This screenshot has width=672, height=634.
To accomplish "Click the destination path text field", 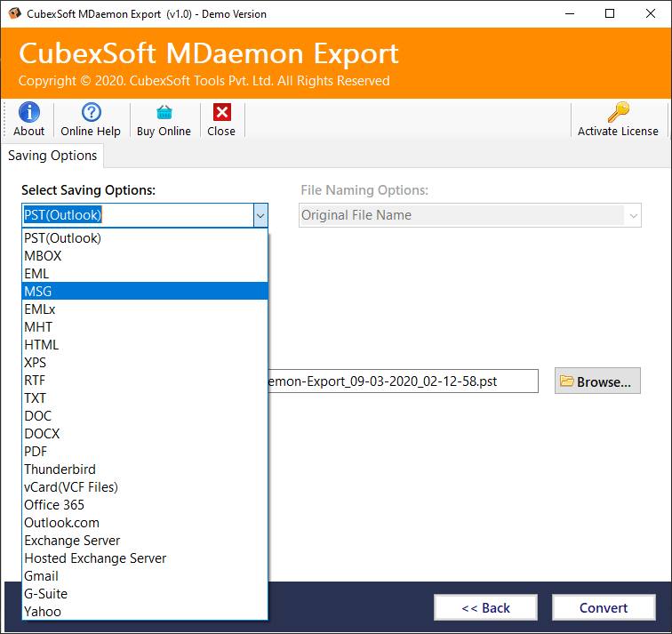I will pos(402,381).
